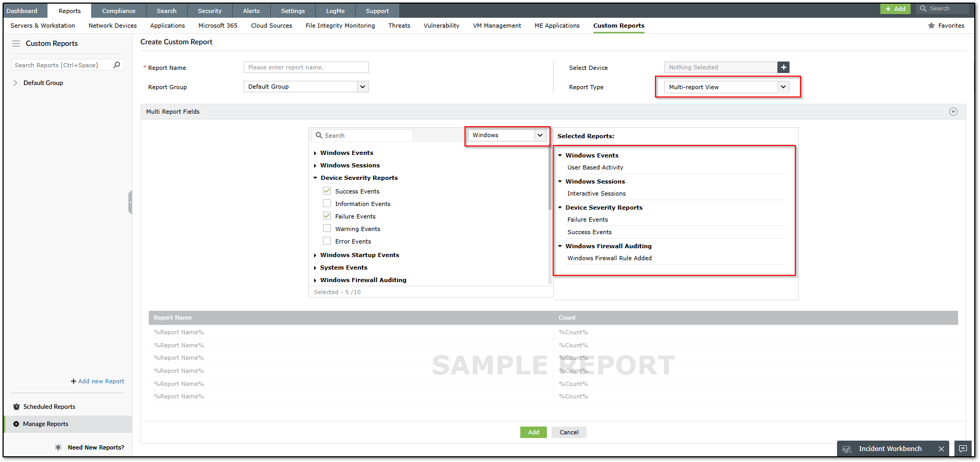The width and height of the screenshot is (980, 462).
Task: Click the Favorites star icon
Action: coord(931,26)
